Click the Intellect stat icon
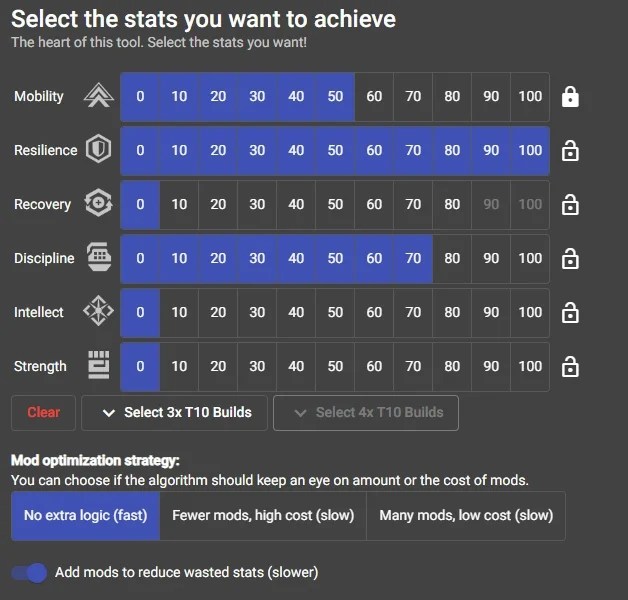The height and width of the screenshot is (600, 628). pos(98,313)
